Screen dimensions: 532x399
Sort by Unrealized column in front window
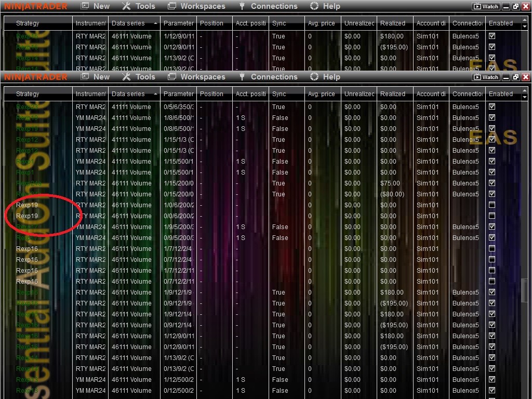pyautogui.click(x=358, y=94)
